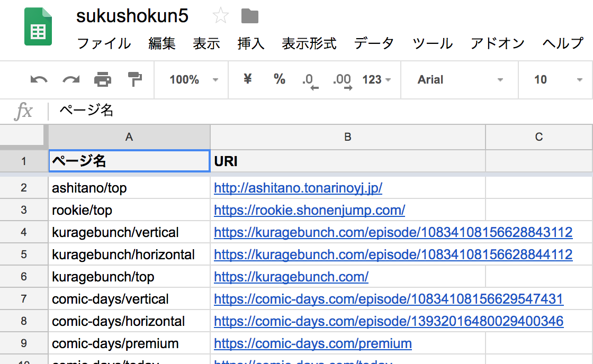The image size is (593, 364).
Task: Select the ページ名 header cell
Action: [x=129, y=161]
